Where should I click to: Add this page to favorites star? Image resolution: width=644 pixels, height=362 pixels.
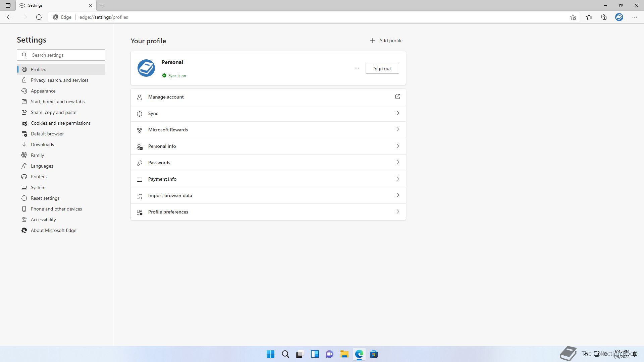point(573,17)
